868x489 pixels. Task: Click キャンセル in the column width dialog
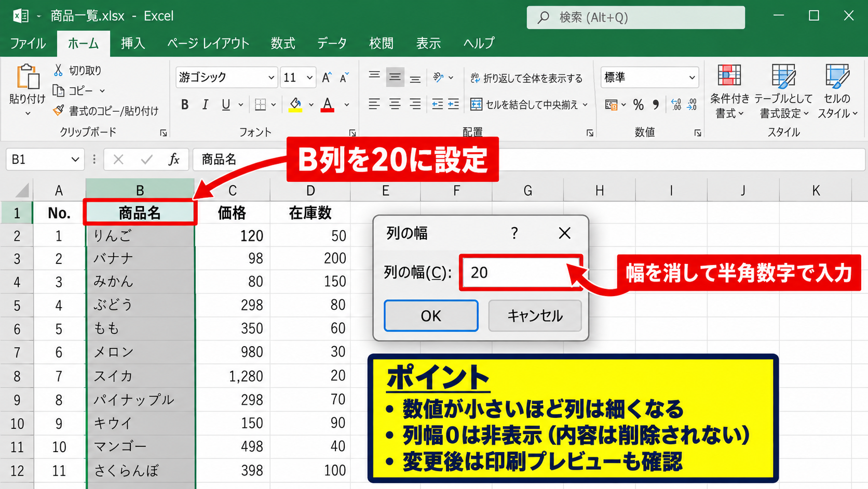tap(535, 315)
